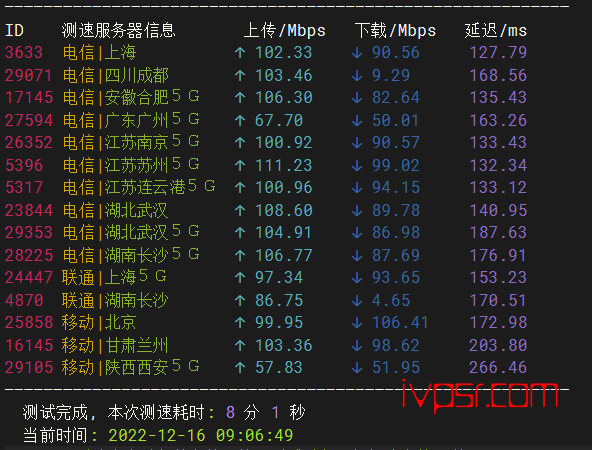Click server ID 29105
Viewport: 592px width, 450px height.
click(29, 368)
